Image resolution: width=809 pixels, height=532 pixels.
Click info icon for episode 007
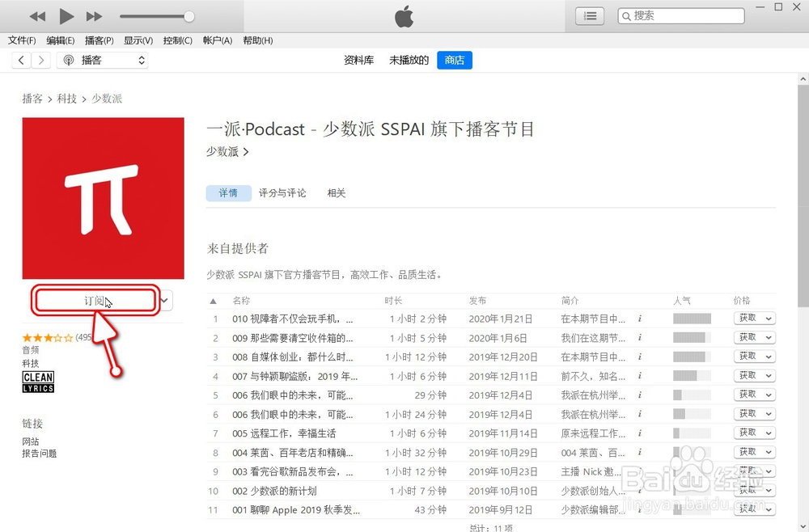640,376
